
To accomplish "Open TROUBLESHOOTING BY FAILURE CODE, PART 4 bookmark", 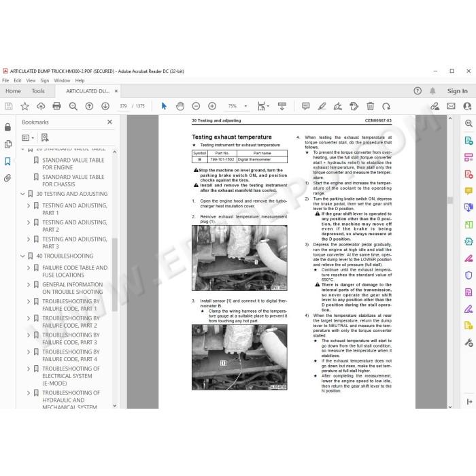I will pyautogui.click(x=71, y=356).
